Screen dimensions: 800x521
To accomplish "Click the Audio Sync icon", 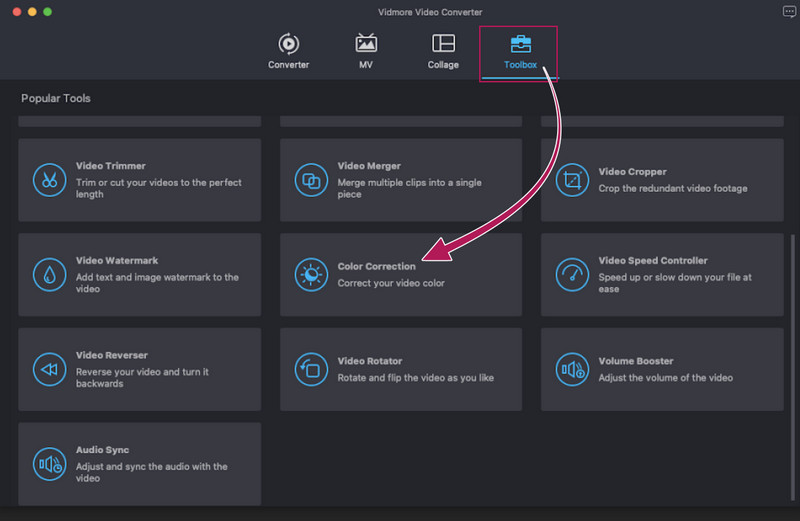I will [x=48, y=464].
